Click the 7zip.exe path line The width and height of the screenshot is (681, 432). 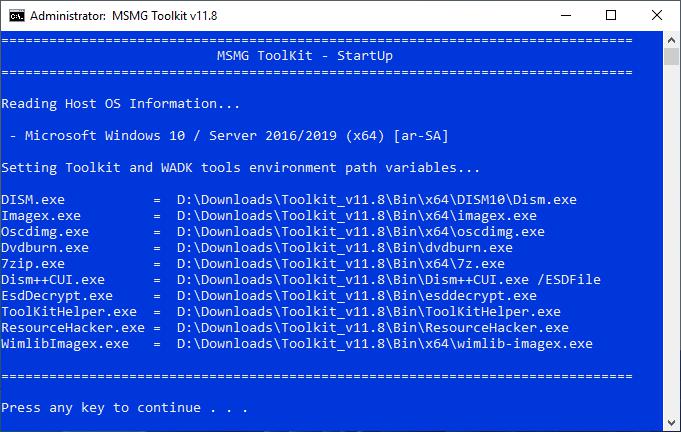click(x=253, y=264)
